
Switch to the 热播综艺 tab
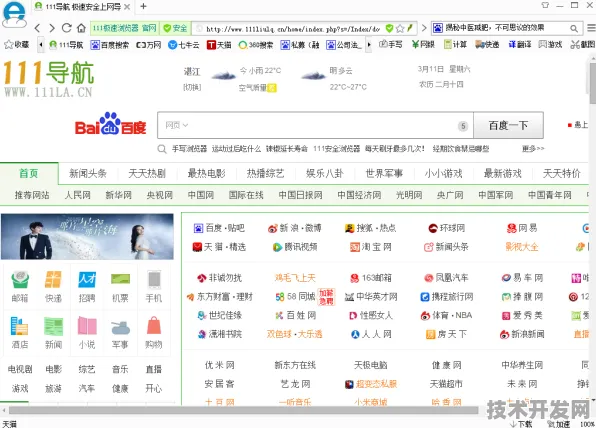pos(265,174)
